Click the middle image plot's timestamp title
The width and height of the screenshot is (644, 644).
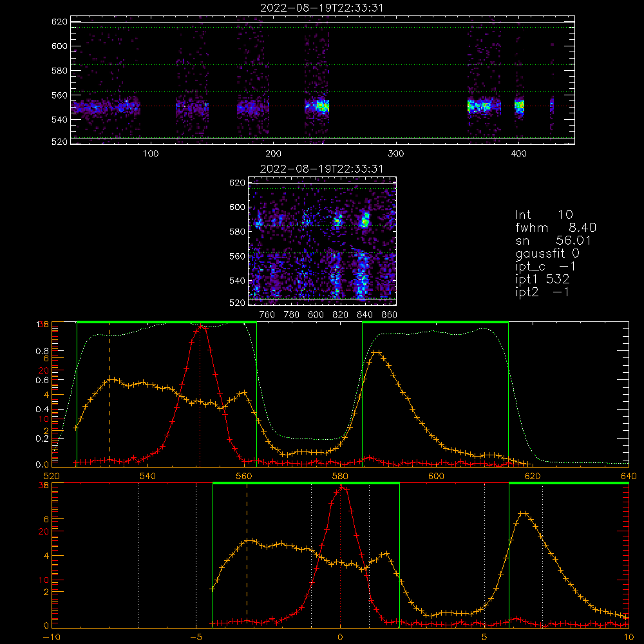coord(321,169)
